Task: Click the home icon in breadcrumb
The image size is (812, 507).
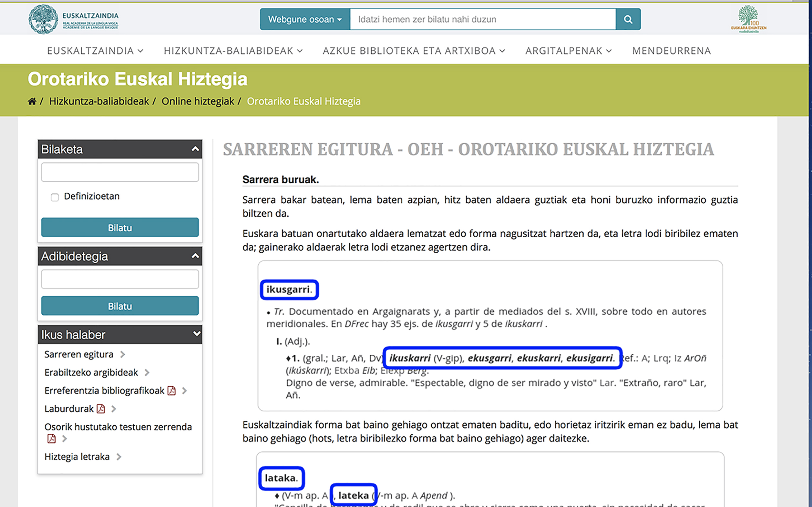Action: [32, 101]
